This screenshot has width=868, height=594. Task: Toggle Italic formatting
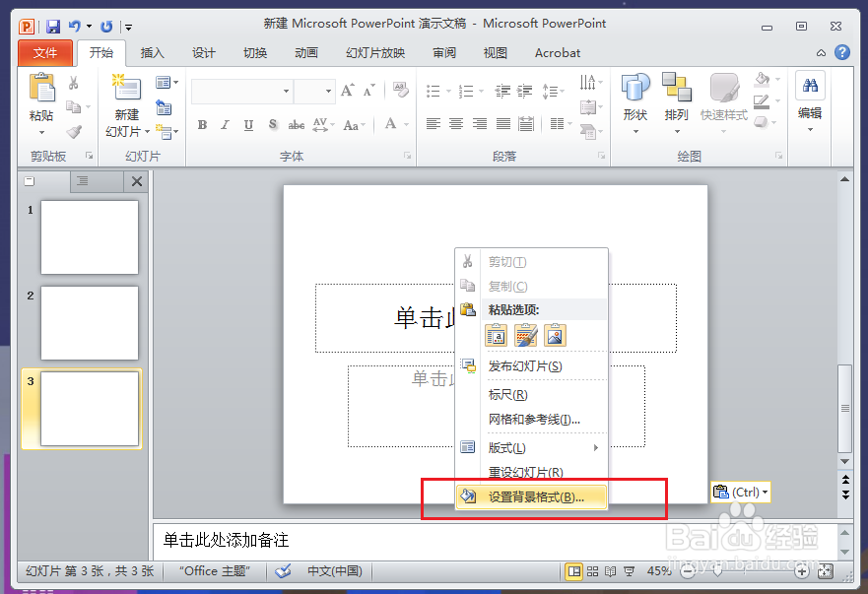tap(225, 125)
